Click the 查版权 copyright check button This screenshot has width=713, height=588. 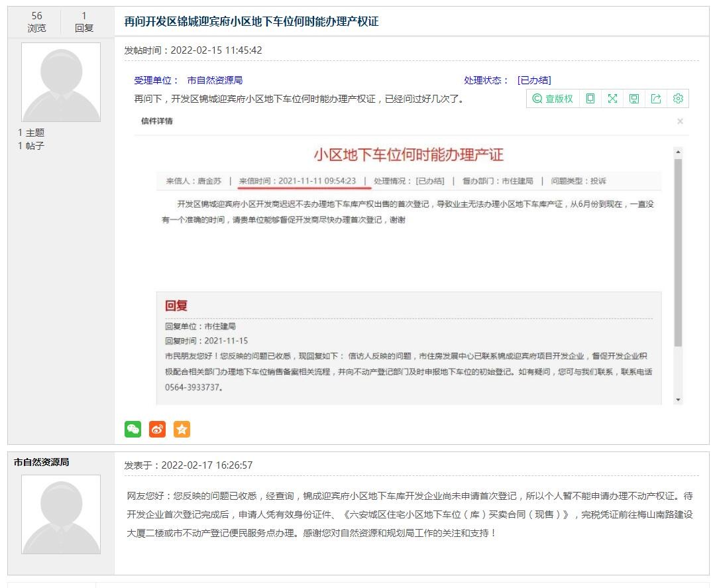553,99
